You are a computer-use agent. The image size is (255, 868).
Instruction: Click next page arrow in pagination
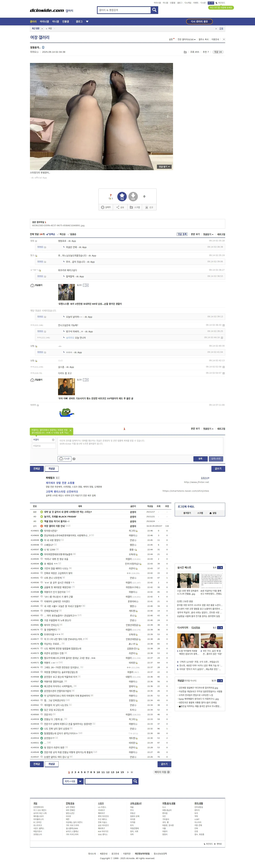click(x=128, y=772)
